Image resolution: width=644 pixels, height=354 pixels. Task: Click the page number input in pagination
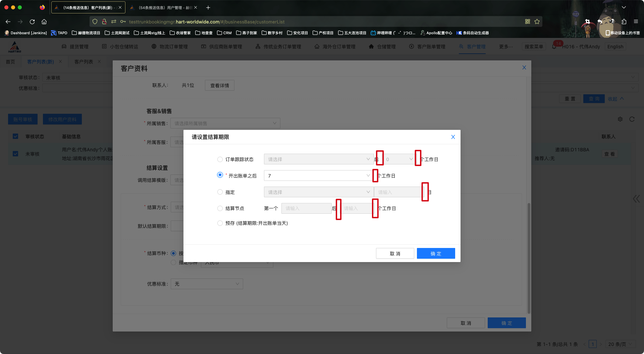coord(593,344)
